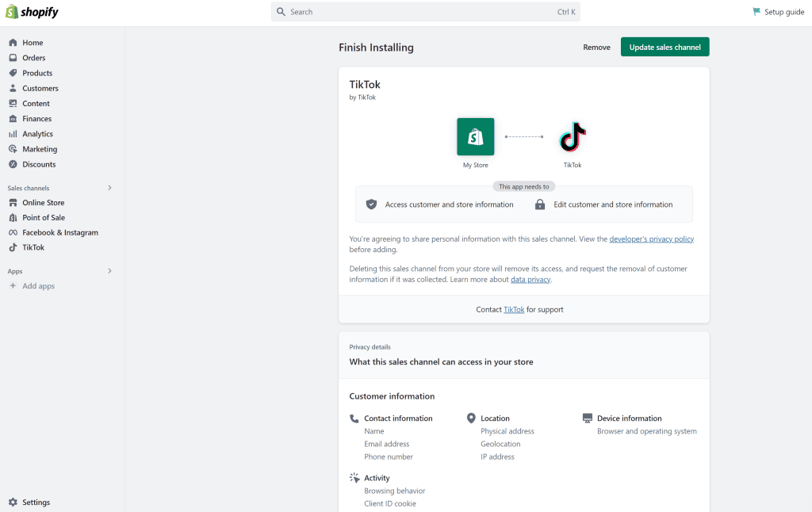Click the Facebook & Instagram Meta icon
Screen dimensions: 812x512
pyautogui.click(x=13, y=232)
